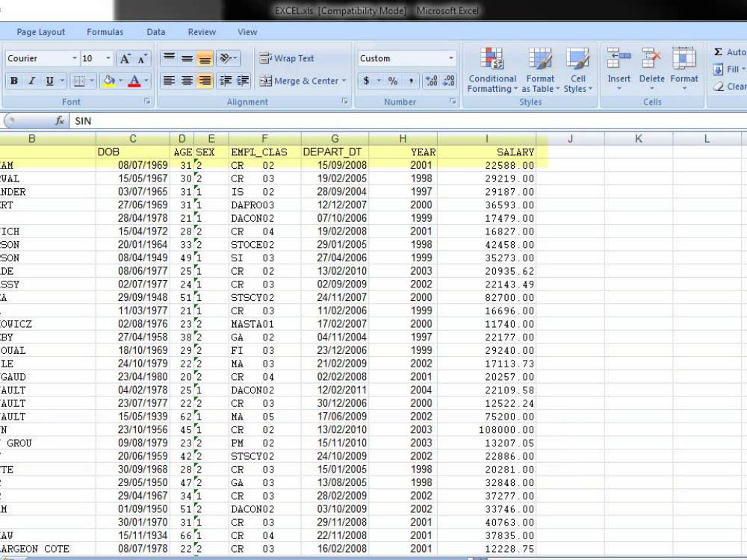The image size is (747, 560).
Task: Switch to the Formulas tab
Action: coord(105,32)
